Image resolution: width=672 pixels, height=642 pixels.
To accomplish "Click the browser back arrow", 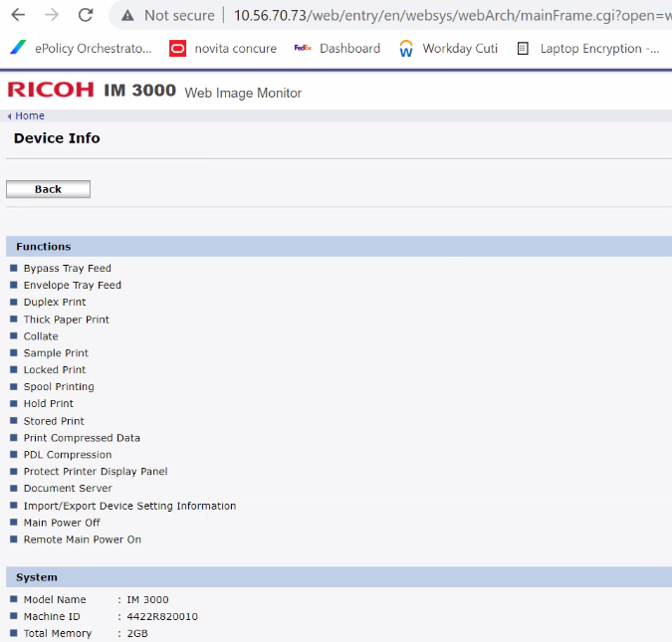I will (18, 15).
